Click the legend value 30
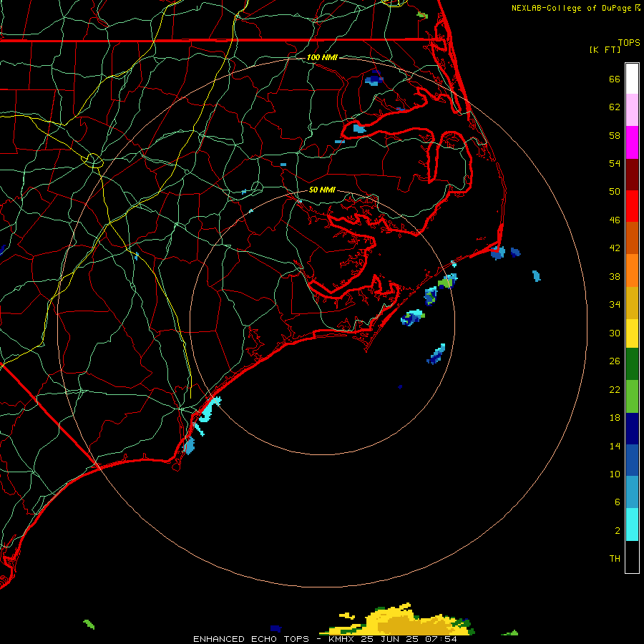Image resolution: width=644 pixels, height=644 pixels. [615, 333]
